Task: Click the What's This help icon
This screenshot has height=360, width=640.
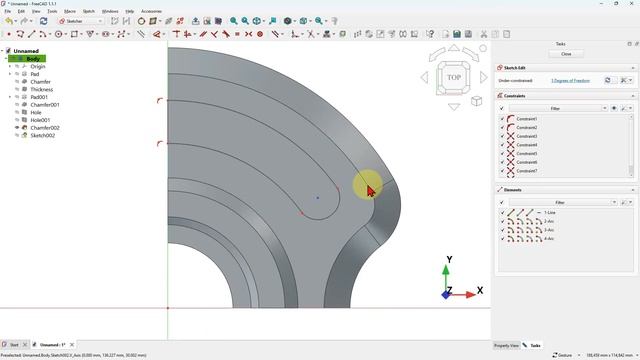Action: coord(430,34)
